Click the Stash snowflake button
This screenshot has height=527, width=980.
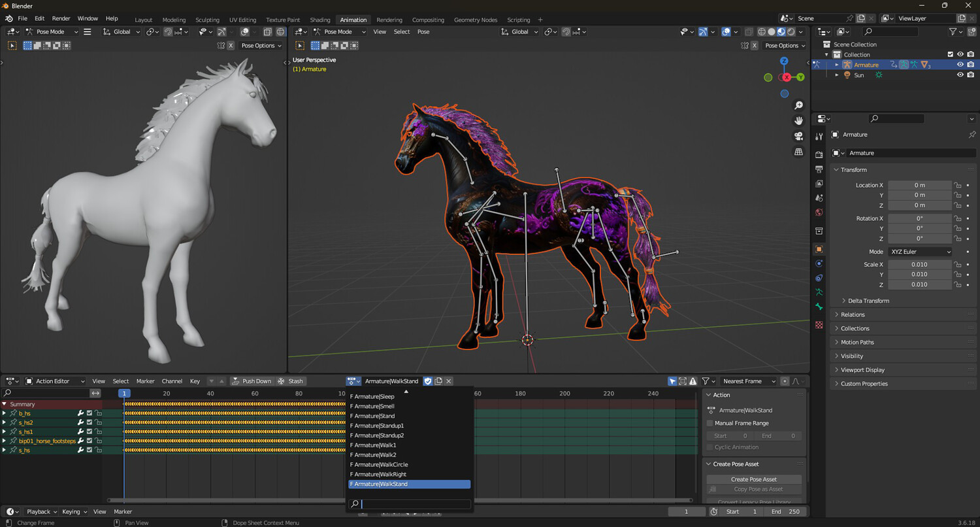click(x=290, y=381)
